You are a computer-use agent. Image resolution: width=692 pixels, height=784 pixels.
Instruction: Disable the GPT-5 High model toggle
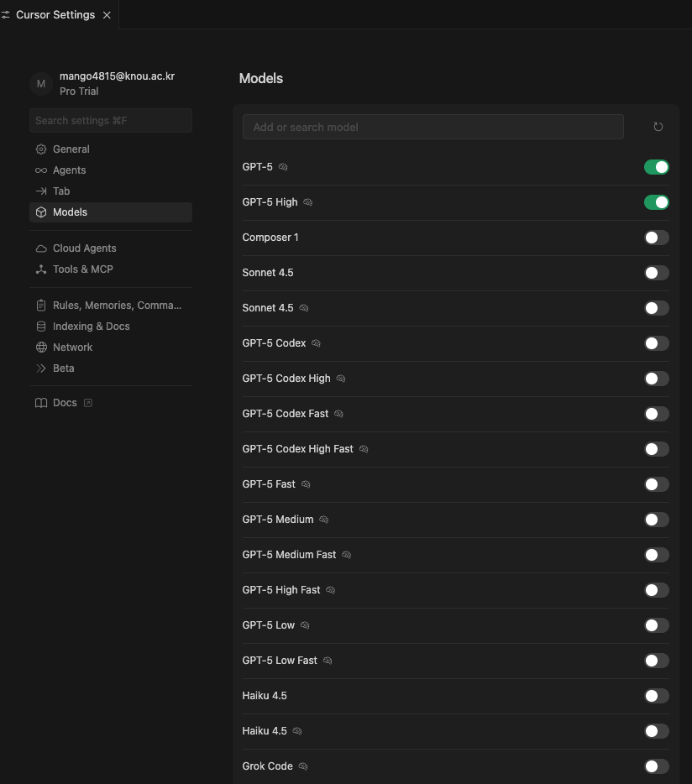pyautogui.click(x=657, y=202)
